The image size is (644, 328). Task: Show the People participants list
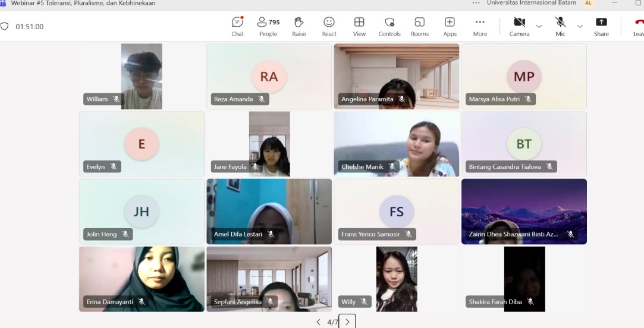(x=268, y=26)
